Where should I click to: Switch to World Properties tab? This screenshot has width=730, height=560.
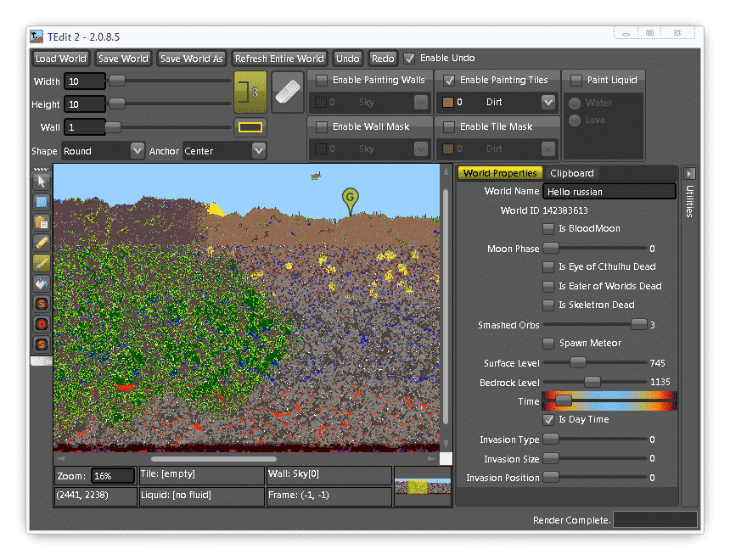pyautogui.click(x=500, y=173)
